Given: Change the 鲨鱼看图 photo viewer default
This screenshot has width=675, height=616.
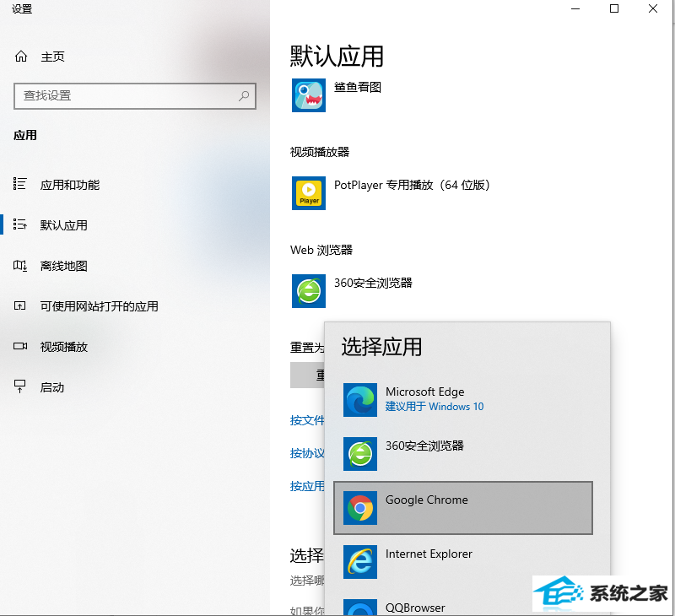Looking at the screenshot, I should [358, 88].
